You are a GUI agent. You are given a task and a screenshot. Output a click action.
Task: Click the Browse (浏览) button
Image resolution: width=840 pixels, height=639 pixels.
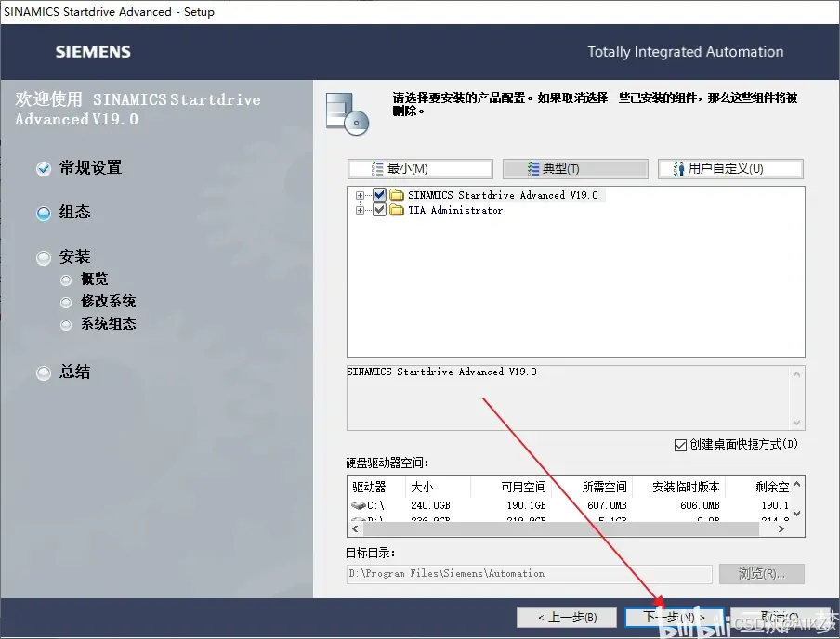[x=761, y=574]
